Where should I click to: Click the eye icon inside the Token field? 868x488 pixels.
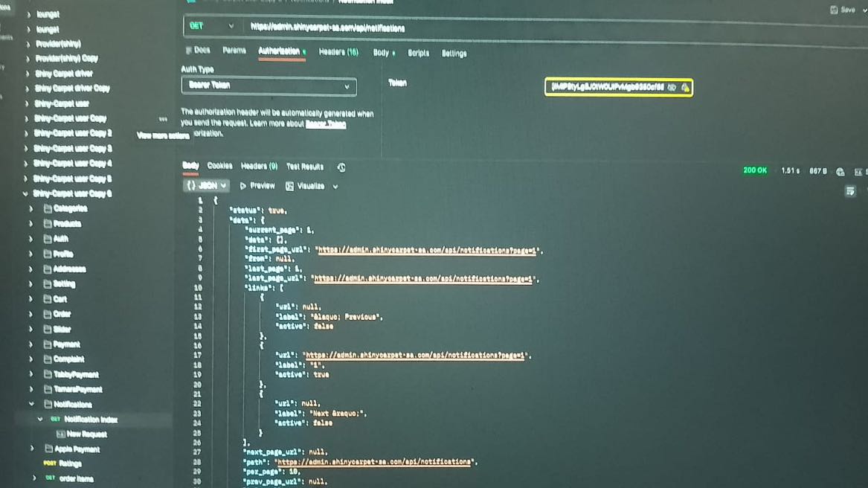pyautogui.click(x=672, y=88)
